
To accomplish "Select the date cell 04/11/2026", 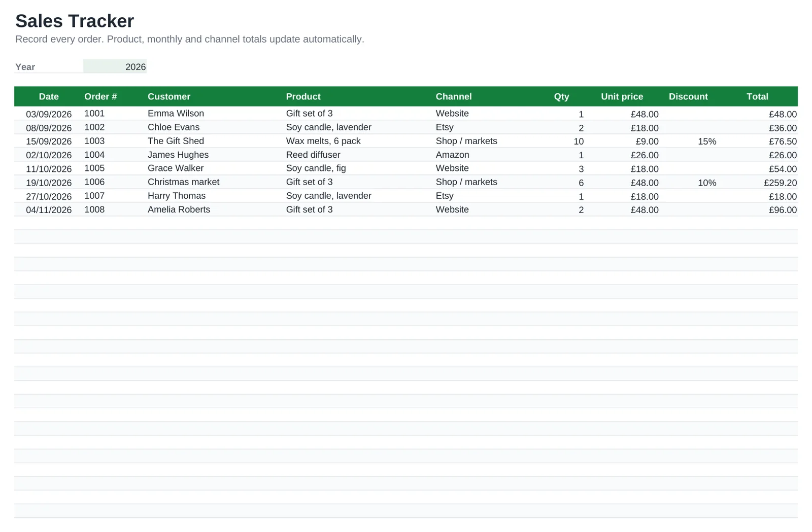I will 49,210.
